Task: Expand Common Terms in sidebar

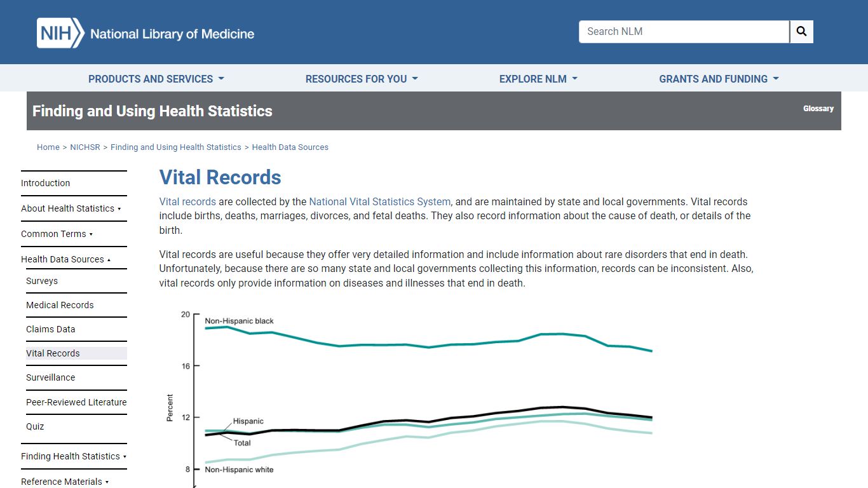Action: pyautogui.click(x=57, y=234)
